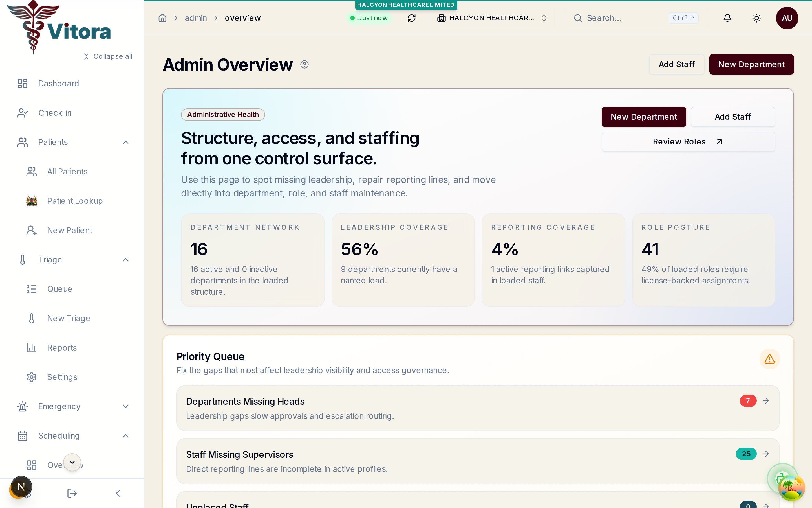
Task: Click the refresh sync icon
Action: point(411,18)
